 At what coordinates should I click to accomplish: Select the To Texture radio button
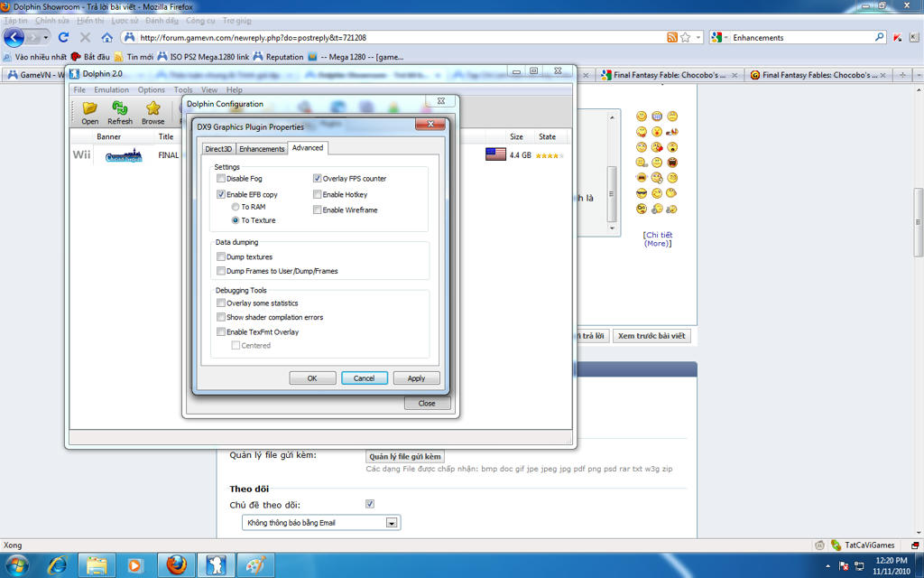coord(236,220)
